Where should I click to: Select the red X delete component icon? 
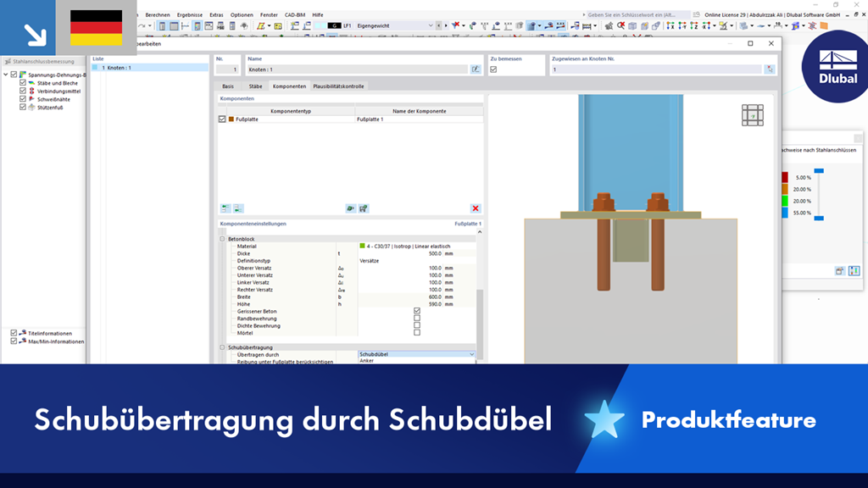[476, 207]
